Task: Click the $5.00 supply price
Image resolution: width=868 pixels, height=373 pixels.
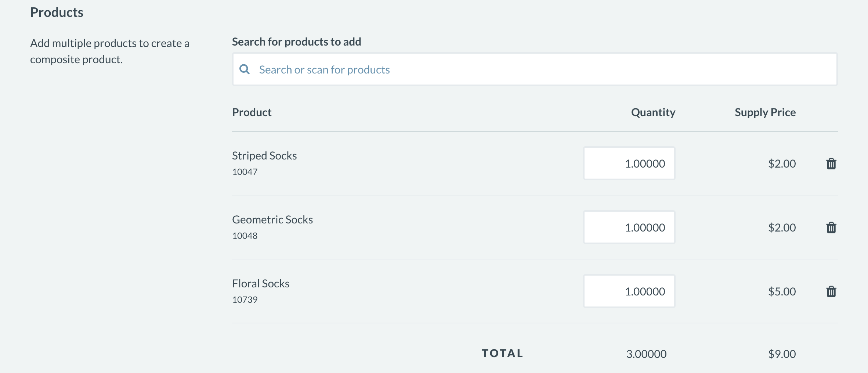Action: [782, 291]
